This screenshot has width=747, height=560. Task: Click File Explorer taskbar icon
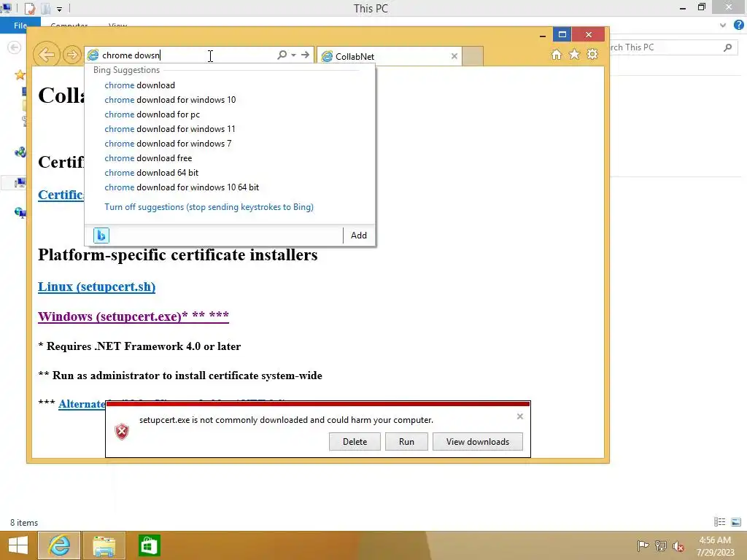point(104,545)
